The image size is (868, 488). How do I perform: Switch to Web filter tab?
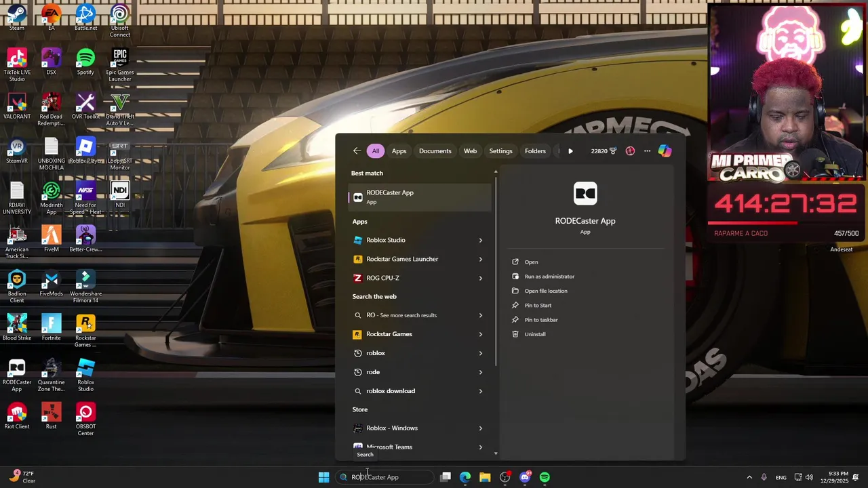(x=470, y=151)
